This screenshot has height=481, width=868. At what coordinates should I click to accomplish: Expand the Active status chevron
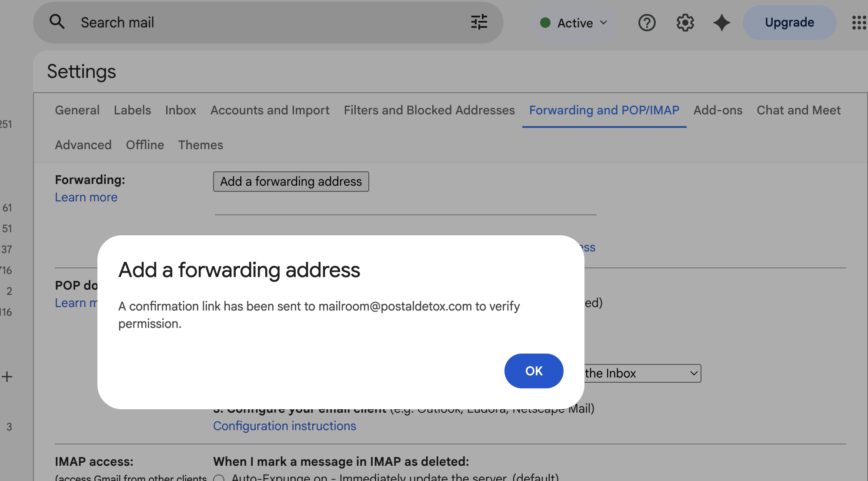tap(604, 23)
